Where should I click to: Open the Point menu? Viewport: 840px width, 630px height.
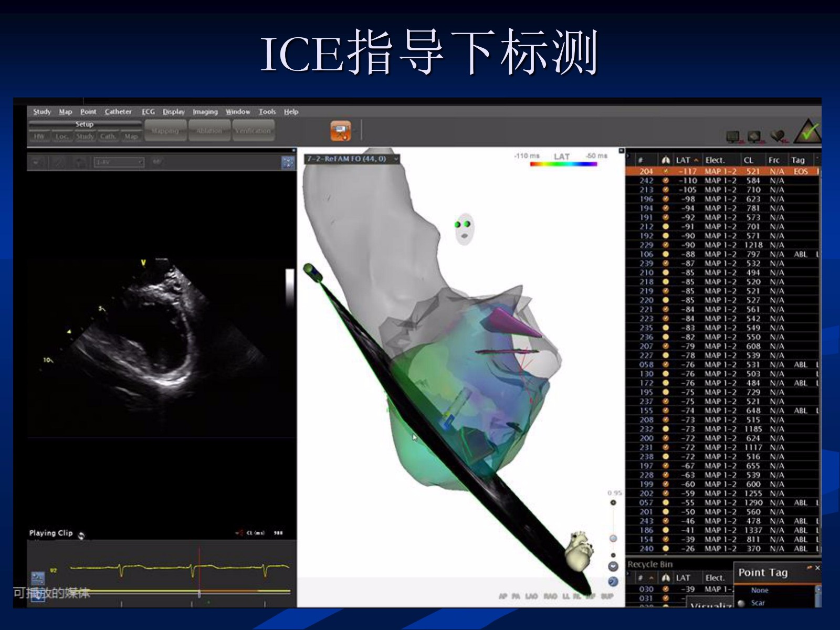coord(88,112)
